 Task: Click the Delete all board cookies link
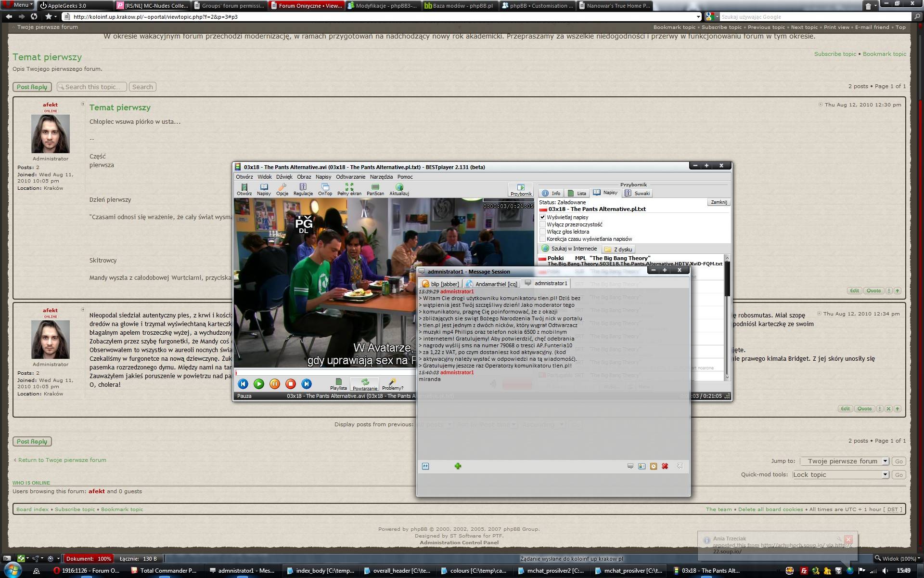(x=770, y=510)
